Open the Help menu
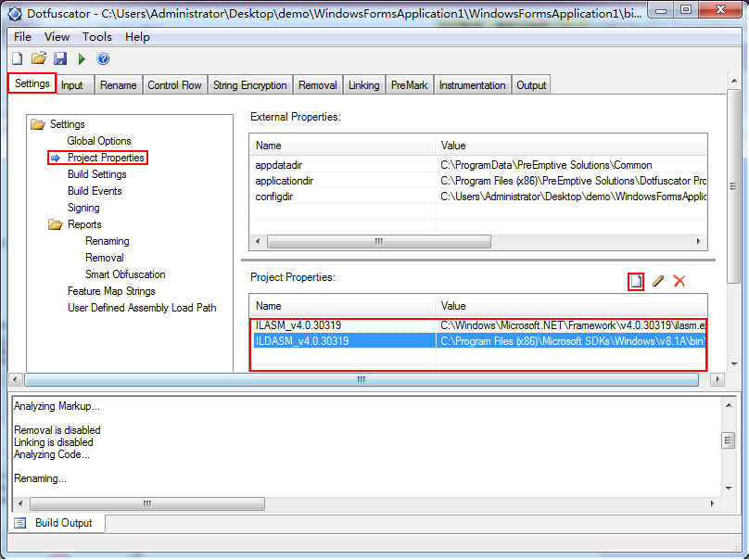 click(137, 37)
